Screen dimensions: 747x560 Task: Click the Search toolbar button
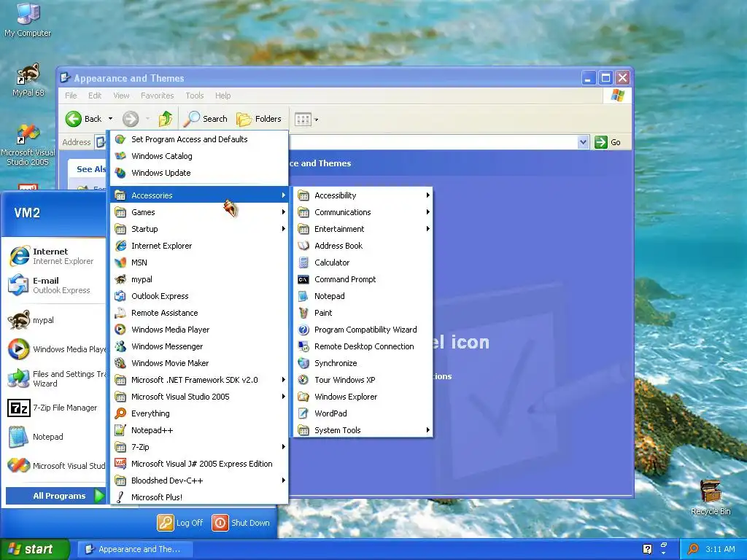[x=206, y=119]
